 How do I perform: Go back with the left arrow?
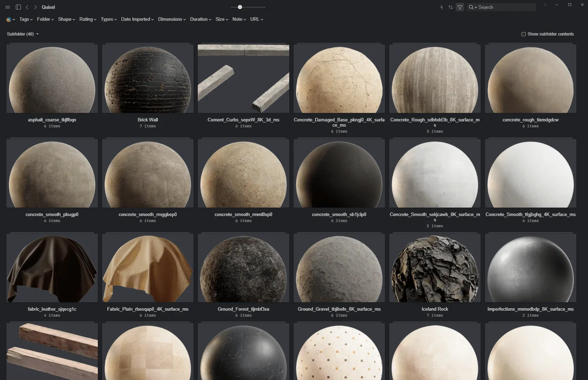(27, 7)
